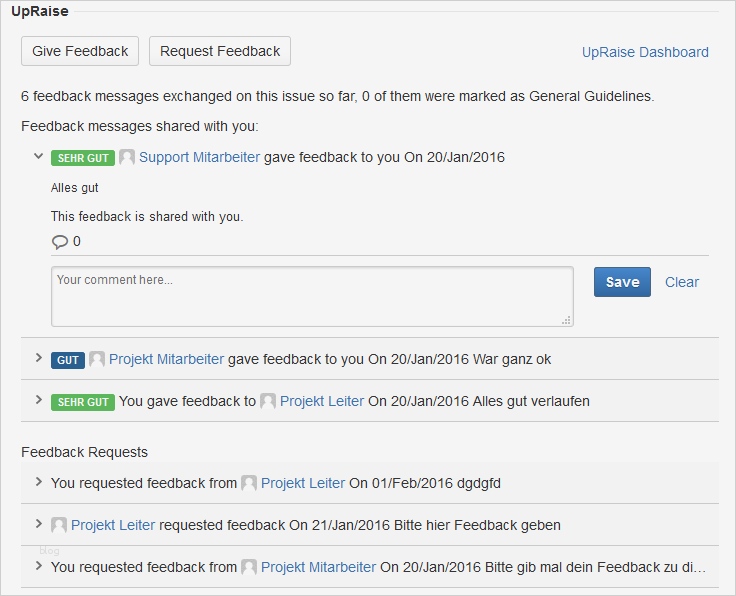Expand the feedback request to Projekt Mitarbeiter
Screen dimensions: 736x596
(39, 566)
